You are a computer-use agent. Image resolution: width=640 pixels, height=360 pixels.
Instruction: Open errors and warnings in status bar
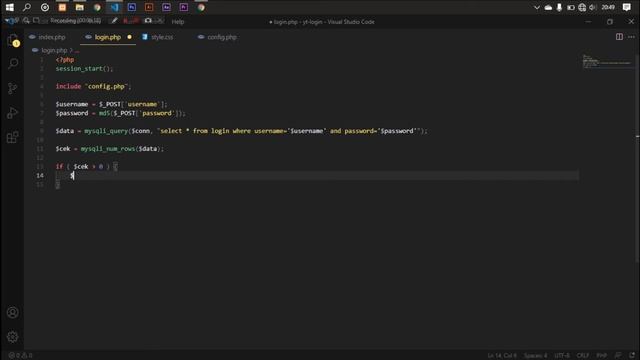(x=20, y=356)
